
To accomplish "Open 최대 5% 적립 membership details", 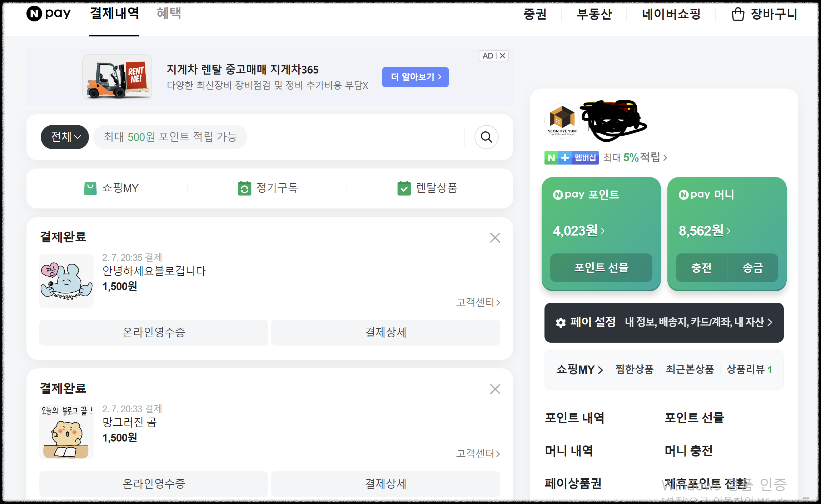I will [635, 157].
